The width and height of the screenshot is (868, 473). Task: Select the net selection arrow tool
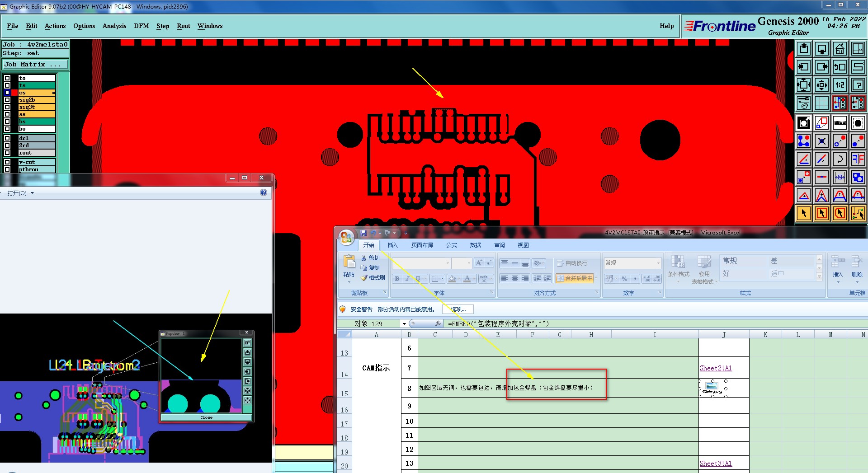point(858,213)
